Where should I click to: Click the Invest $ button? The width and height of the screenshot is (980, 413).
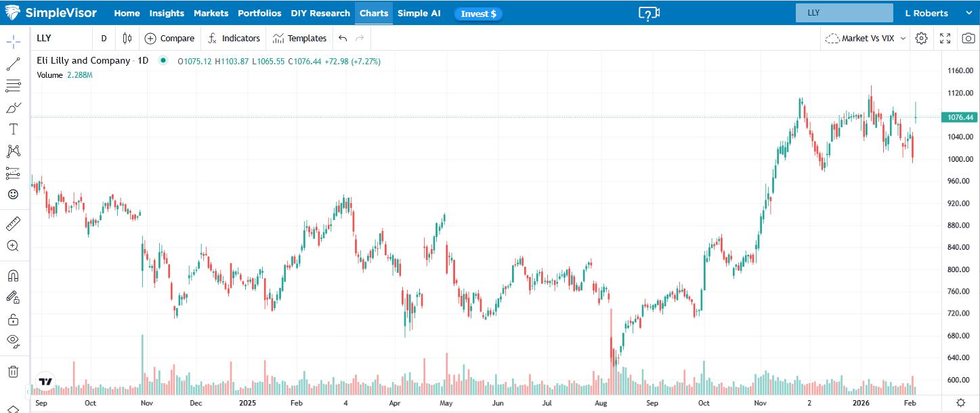pos(478,14)
